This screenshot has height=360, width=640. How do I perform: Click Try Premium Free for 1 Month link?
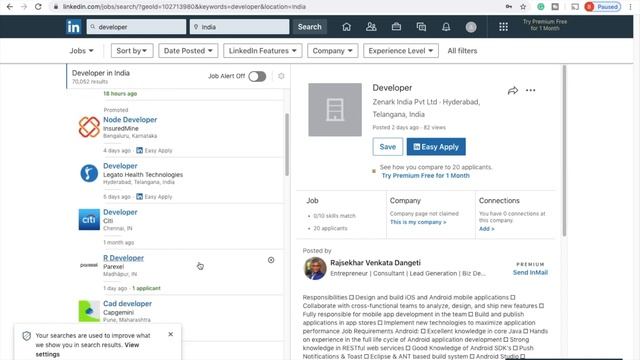click(425, 176)
